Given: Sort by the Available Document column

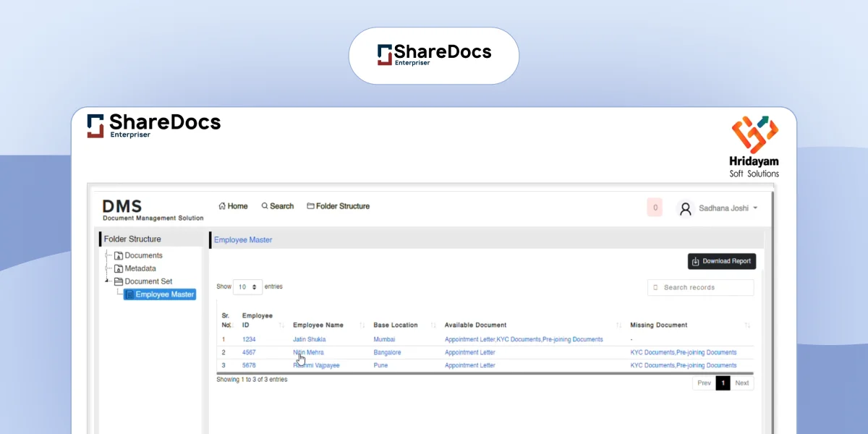Looking at the screenshot, I should tap(532, 325).
